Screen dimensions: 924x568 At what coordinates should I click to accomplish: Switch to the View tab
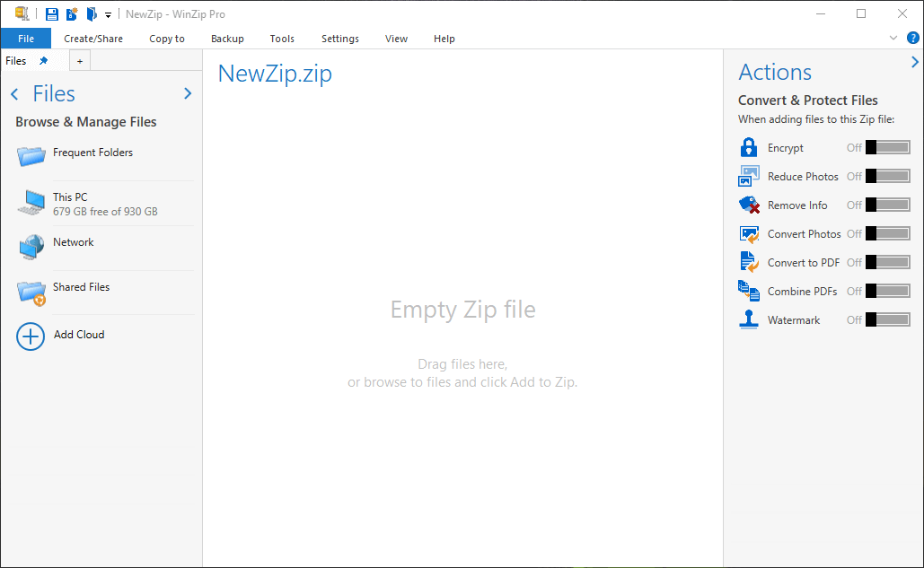(x=397, y=39)
